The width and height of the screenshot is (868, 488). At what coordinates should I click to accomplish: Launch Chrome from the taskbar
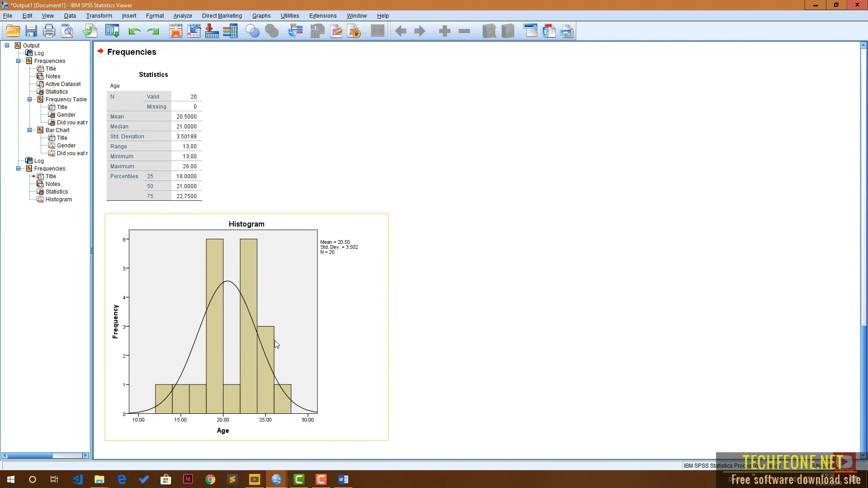coord(210,479)
